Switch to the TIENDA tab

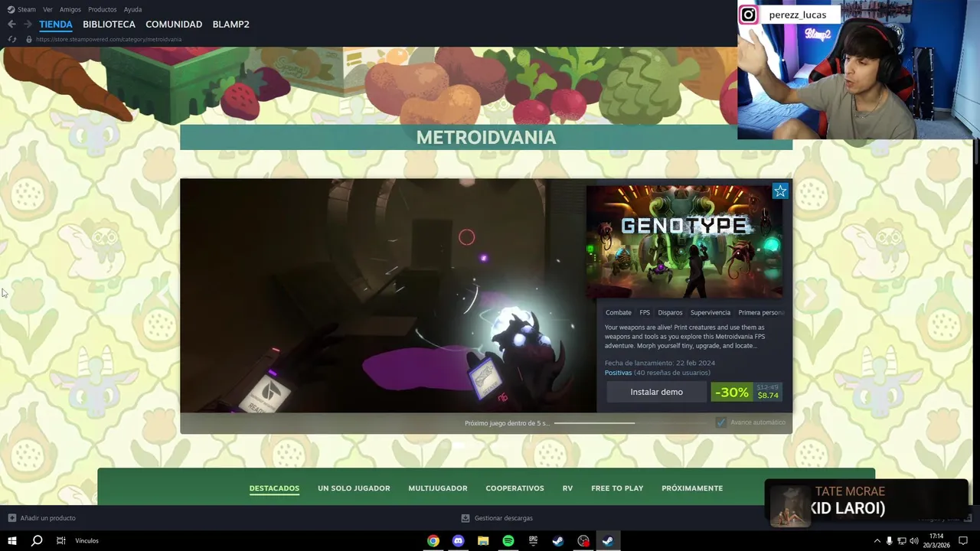pyautogui.click(x=56, y=24)
